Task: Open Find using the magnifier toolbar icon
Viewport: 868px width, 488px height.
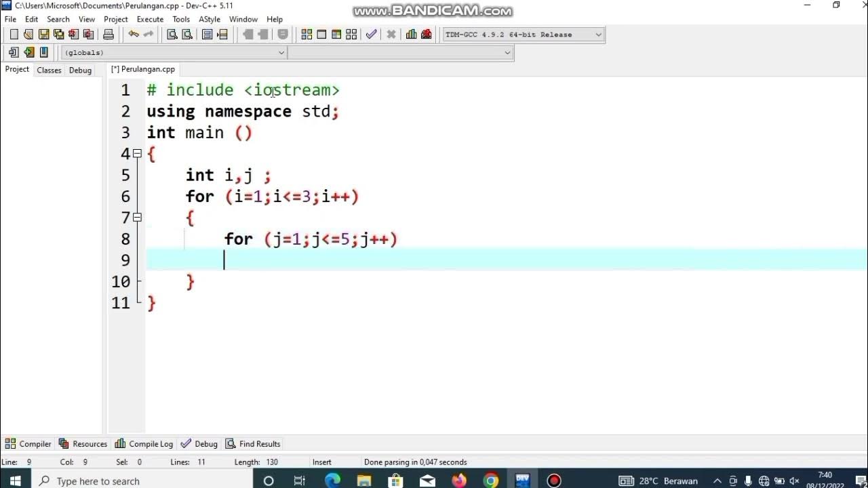Action: 172,35
